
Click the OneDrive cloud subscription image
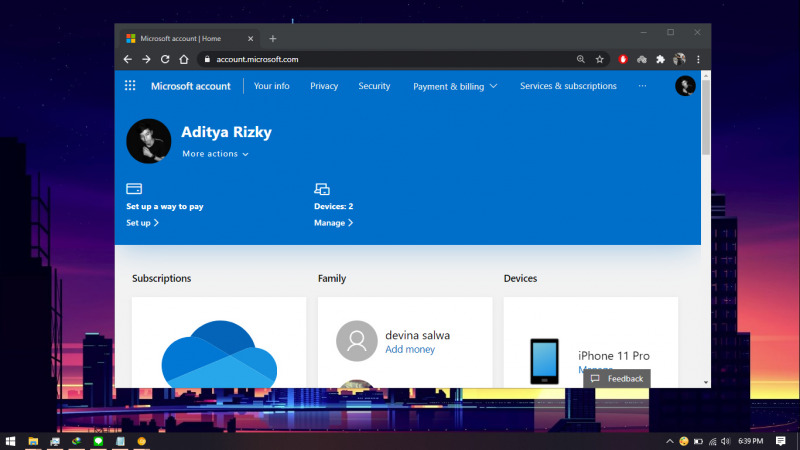(219, 354)
